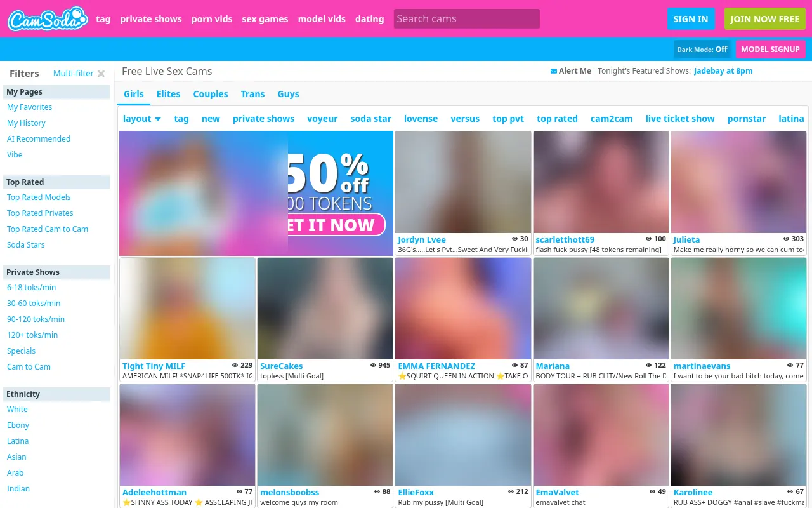Open My History in sidebar

[26, 123]
